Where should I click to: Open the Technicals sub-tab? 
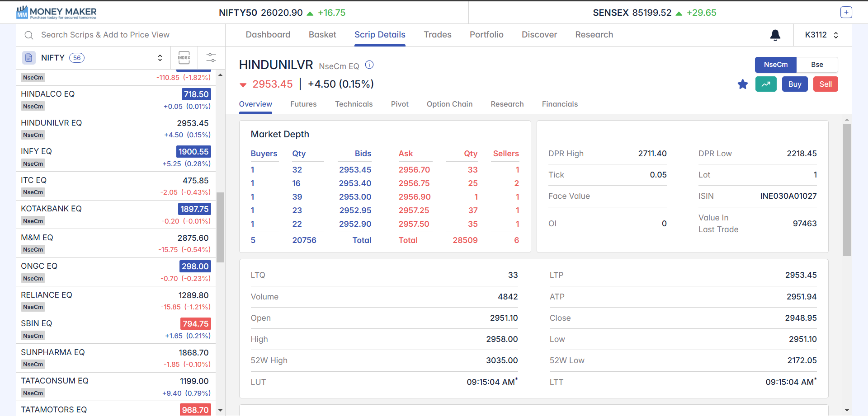coord(354,104)
